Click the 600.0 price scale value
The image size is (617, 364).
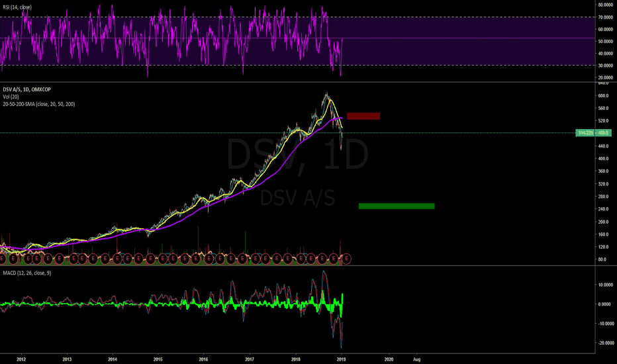click(x=603, y=95)
